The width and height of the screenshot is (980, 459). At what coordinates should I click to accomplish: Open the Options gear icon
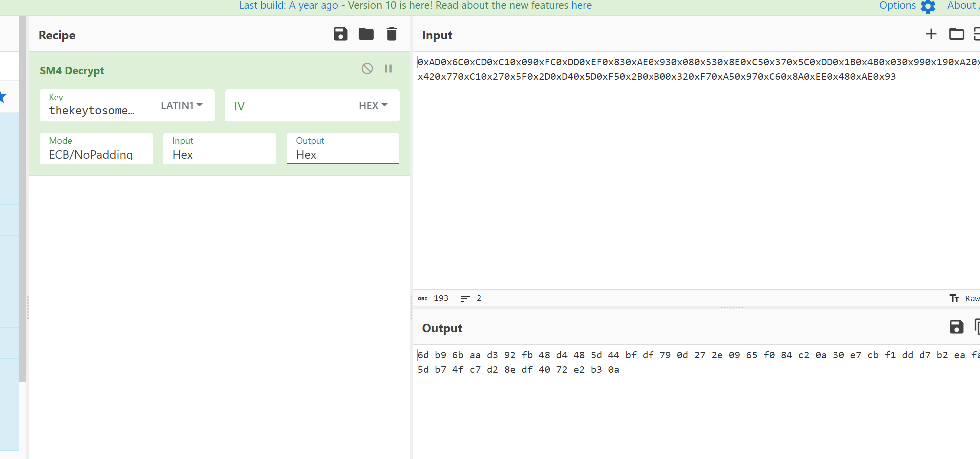pyautogui.click(x=928, y=6)
